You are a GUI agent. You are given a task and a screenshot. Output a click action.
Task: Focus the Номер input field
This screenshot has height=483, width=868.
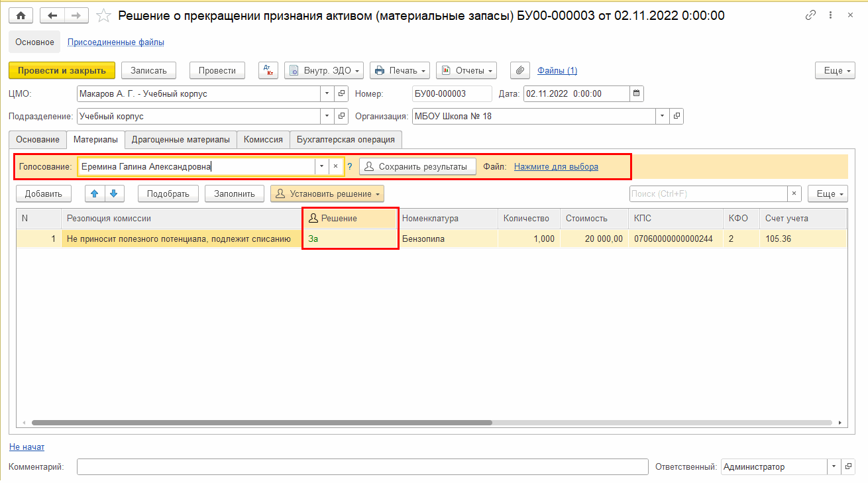click(x=452, y=93)
